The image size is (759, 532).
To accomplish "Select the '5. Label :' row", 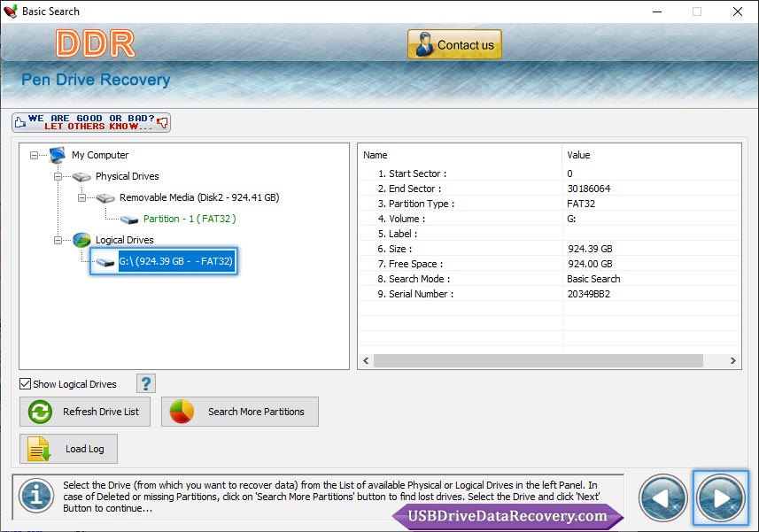I will pyautogui.click(x=549, y=234).
